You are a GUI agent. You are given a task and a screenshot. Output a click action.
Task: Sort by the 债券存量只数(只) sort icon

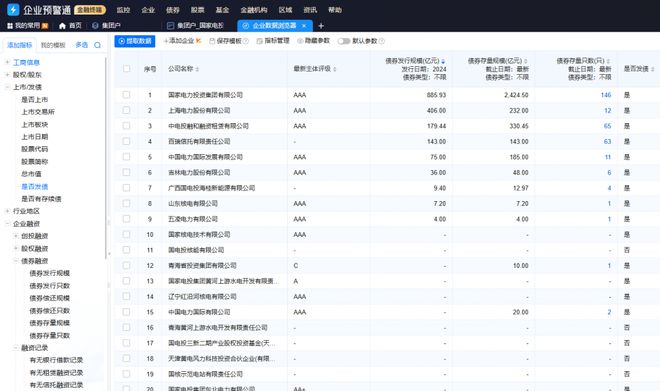click(608, 61)
